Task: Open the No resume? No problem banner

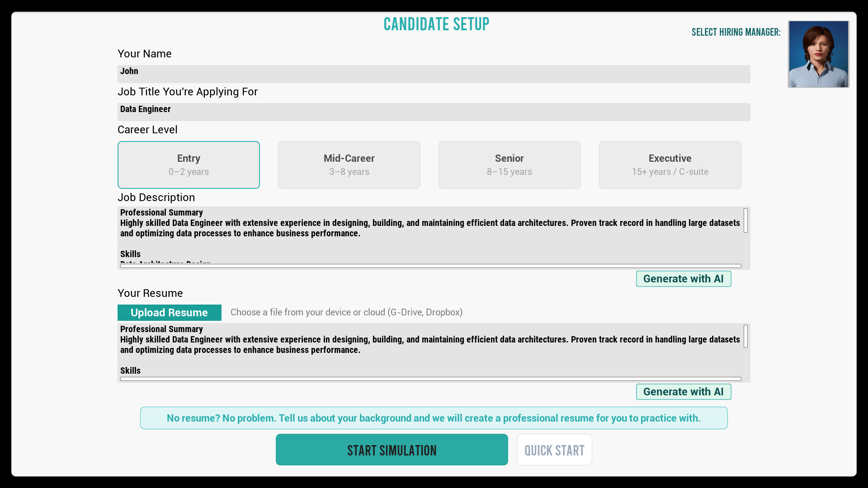Action: click(x=434, y=418)
